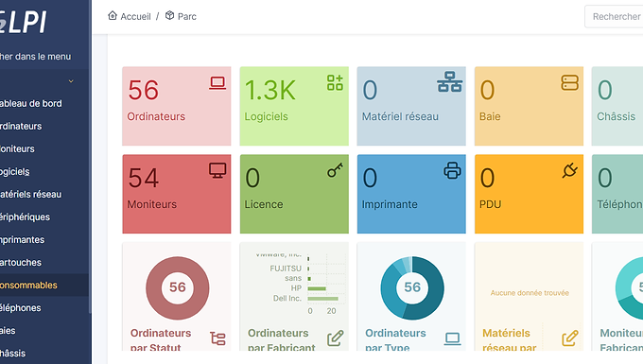Click the apps icon on Logiciels card
The height and width of the screenshot is (364, 643).
(335, 82)
